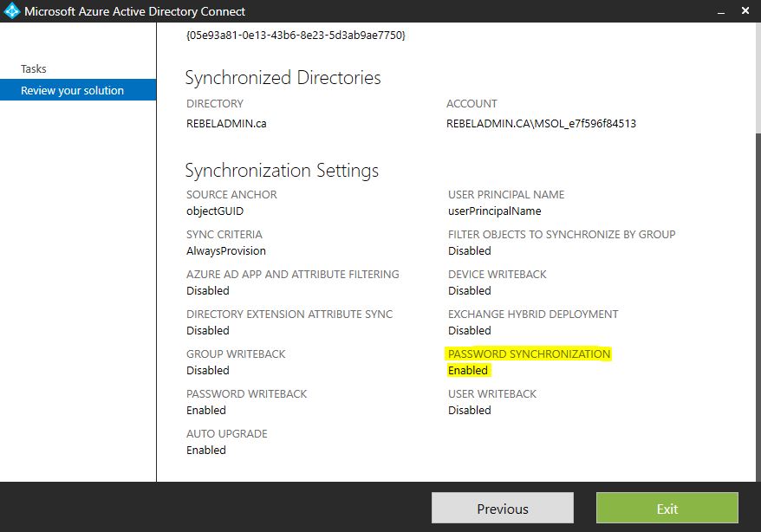Click Enabled under Password Writeback
The height and width of the screenshot is (532, 761).
pyautogui.click(x=206, y=410)
